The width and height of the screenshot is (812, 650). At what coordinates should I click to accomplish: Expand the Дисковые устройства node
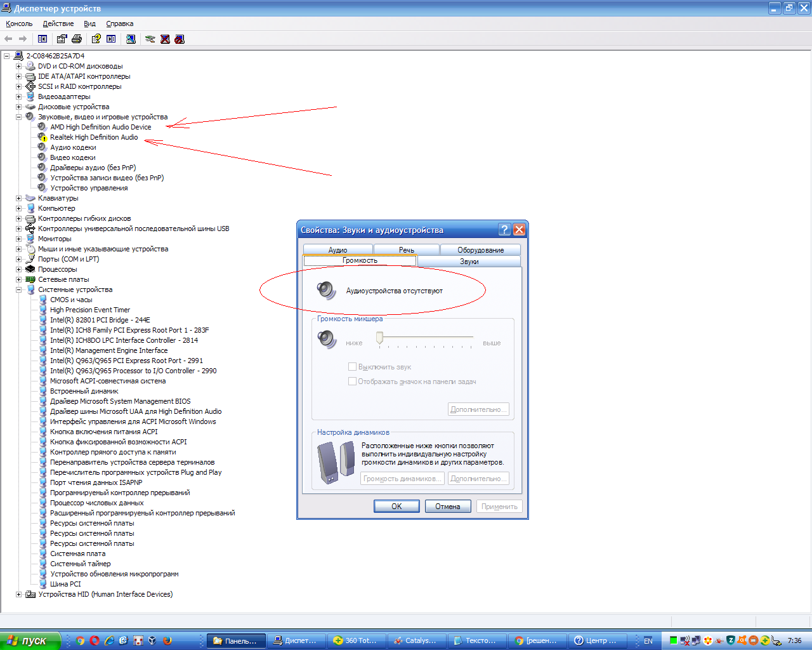pyautogui.click(x=19, y=107)
